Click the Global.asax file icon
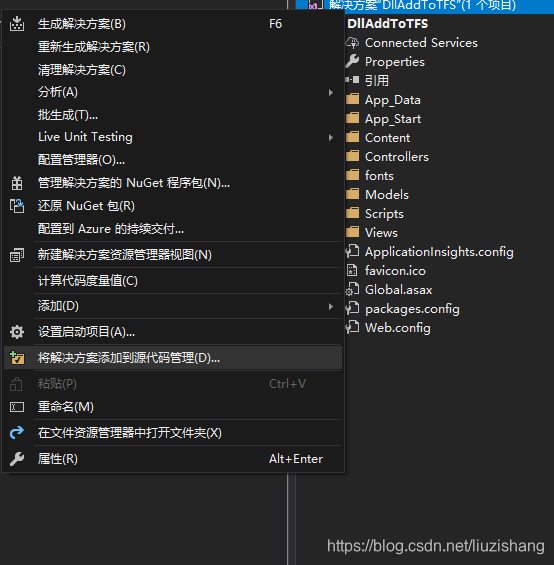Viewport: 554px width, 565px height. 352,289
